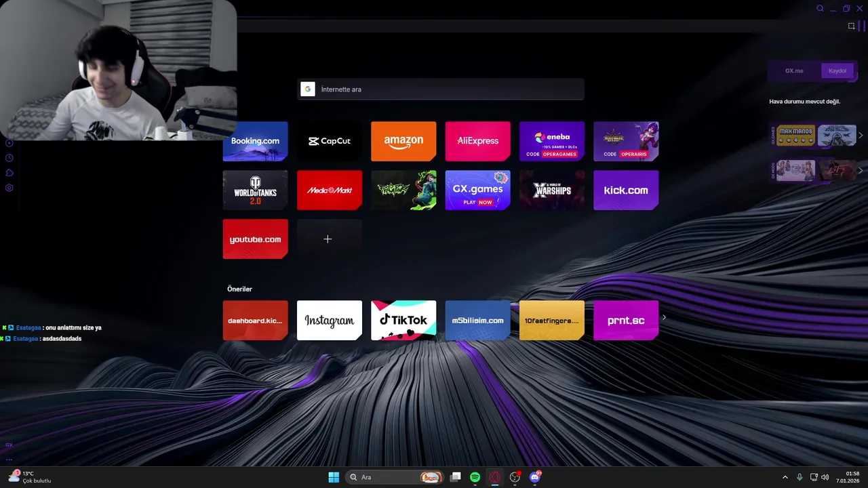Viewport: 868px width, 488px height.
Task: Click the taskbar Ara search box
Action: point(395,477)
